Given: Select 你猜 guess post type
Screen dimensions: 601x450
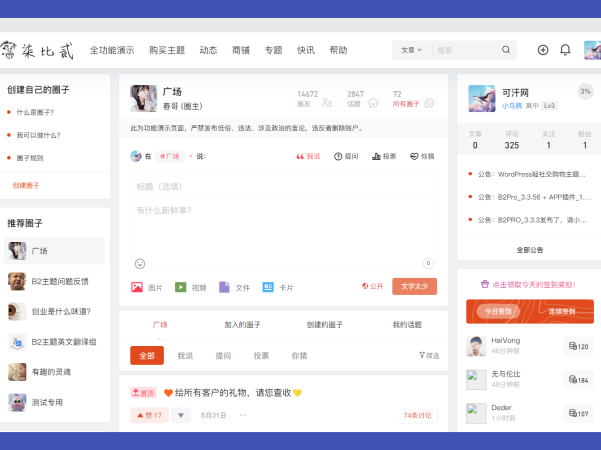Looking at the screenshot, I should pos(422,156).
